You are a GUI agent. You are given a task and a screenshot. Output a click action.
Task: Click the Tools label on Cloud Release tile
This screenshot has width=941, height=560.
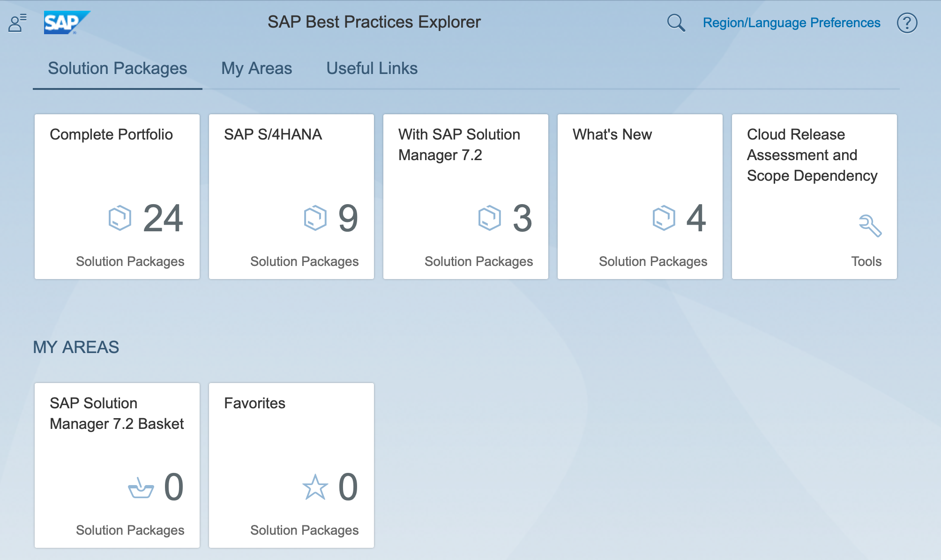(x=866, y=261)
